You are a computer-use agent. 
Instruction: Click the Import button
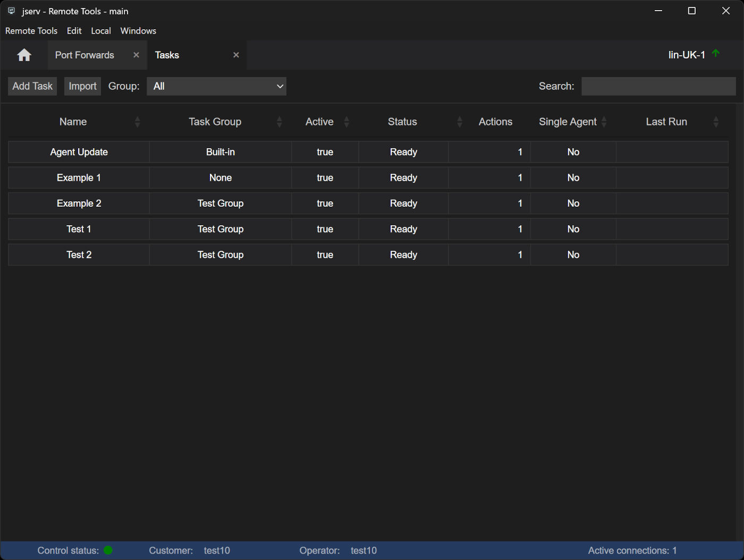(x=82, y=87)
